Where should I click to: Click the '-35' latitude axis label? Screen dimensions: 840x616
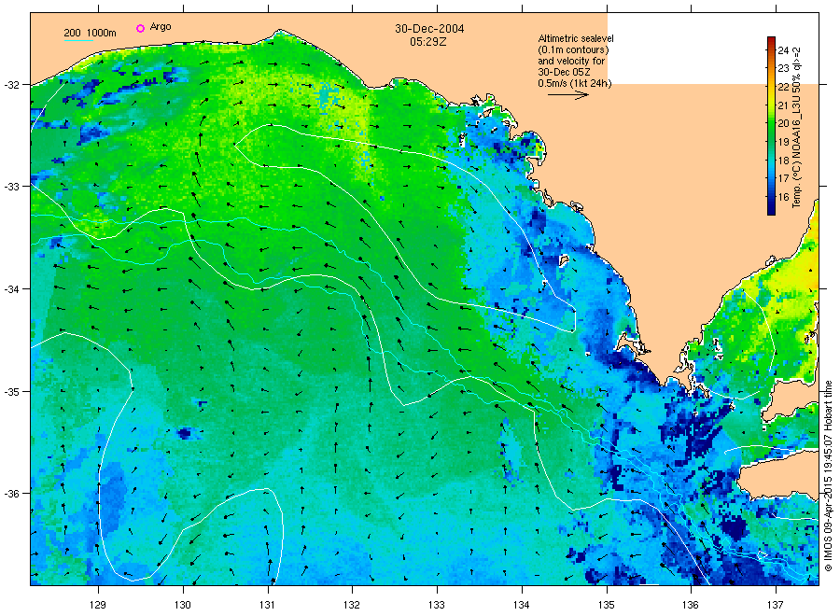click(11, 392)
